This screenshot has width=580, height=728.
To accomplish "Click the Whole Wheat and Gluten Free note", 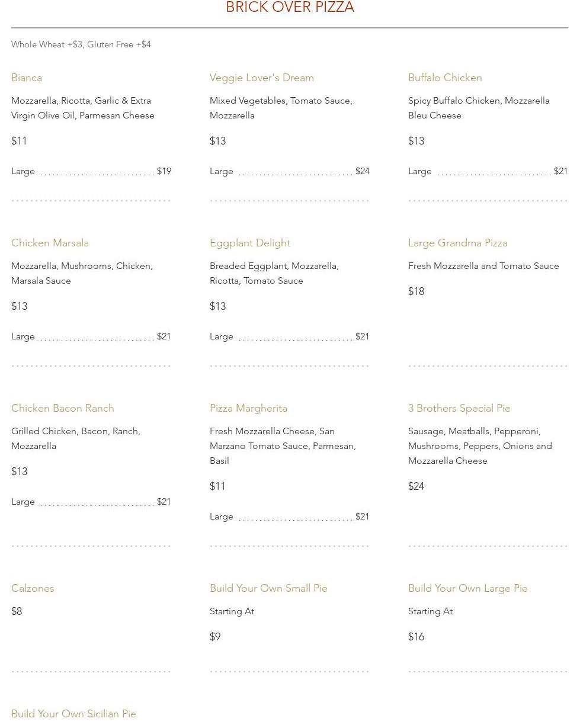I will point(81,44).
